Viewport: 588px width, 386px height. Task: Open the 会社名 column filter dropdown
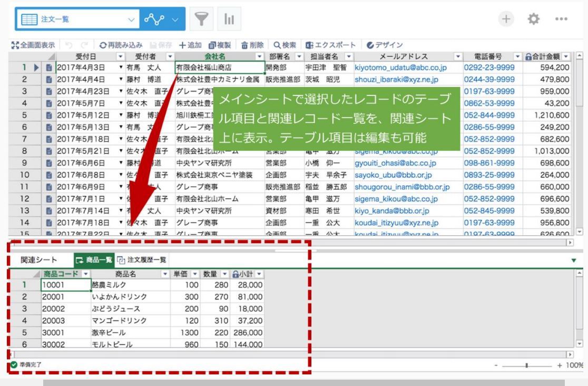click(x=259, y=56)
